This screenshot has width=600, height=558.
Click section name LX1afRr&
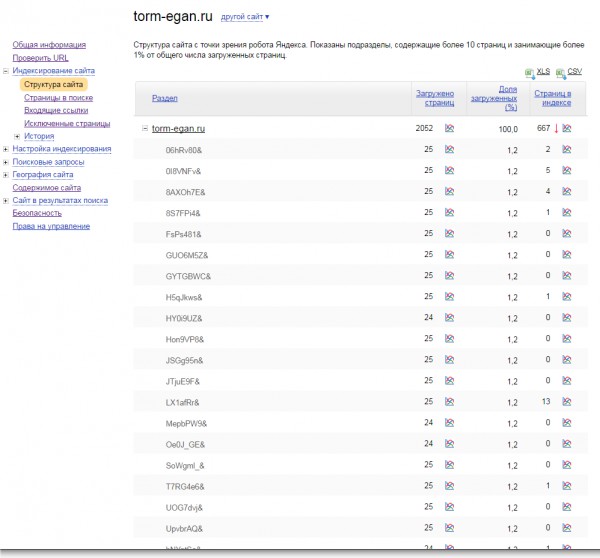[183, 403]
